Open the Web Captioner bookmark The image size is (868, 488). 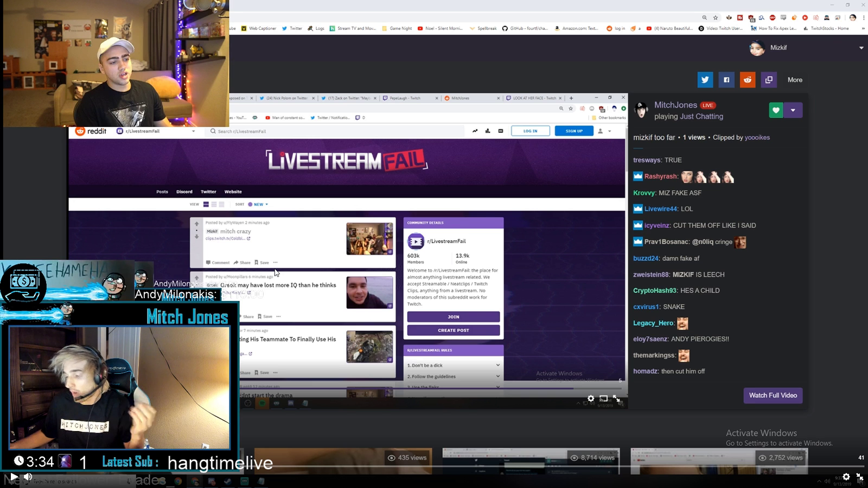pos(259,28)
